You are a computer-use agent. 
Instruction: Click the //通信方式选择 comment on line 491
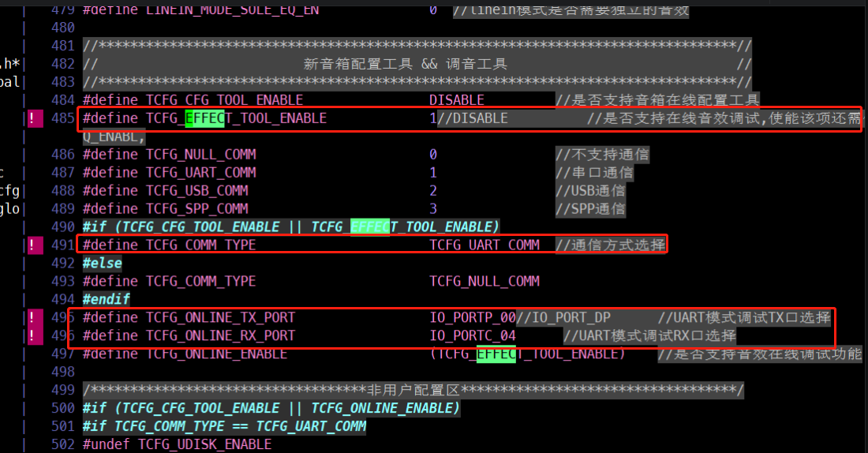pyautogui.click(x=611, y=245)
